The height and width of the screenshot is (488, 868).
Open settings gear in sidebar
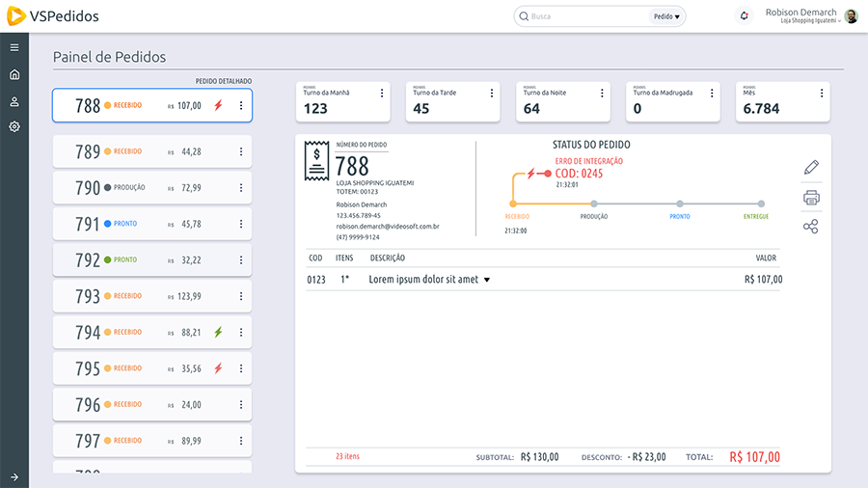[14, 127]
